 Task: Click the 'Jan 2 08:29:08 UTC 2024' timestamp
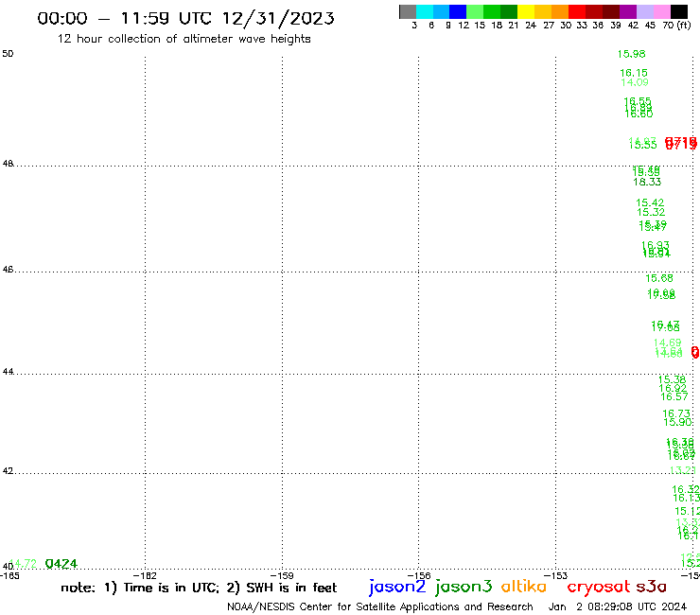[618, 607]
